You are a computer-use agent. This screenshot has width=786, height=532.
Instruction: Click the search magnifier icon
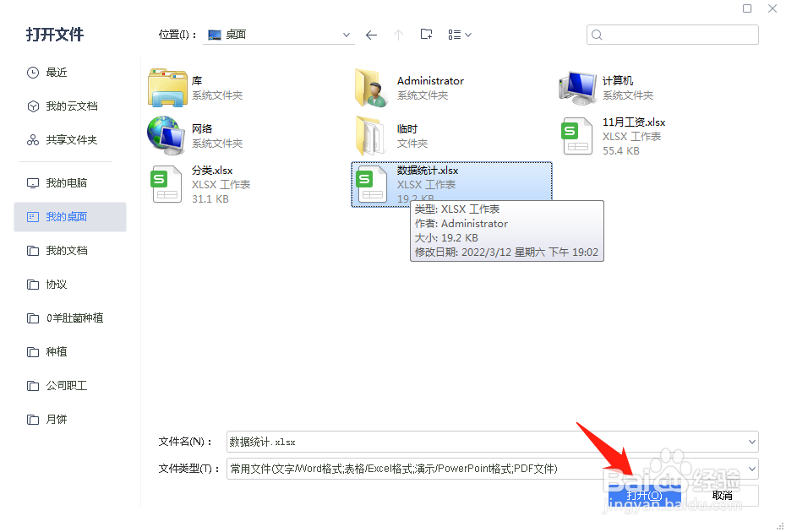click(x=597, y=35)
